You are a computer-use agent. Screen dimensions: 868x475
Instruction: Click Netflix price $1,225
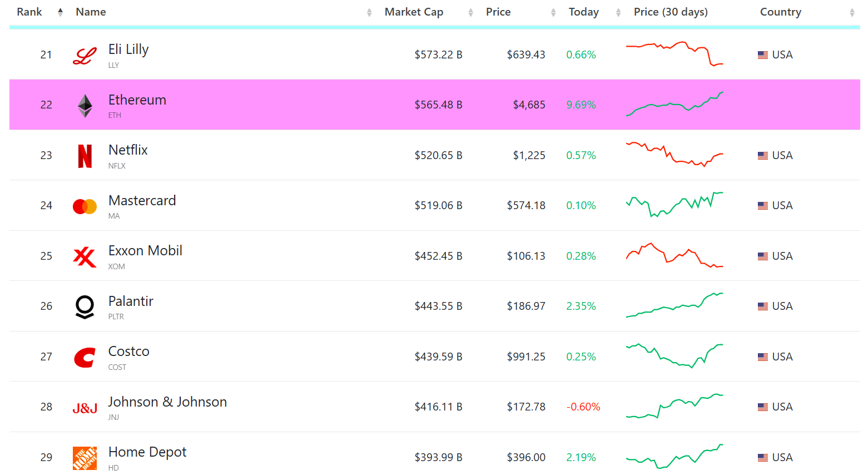point(529,156)
